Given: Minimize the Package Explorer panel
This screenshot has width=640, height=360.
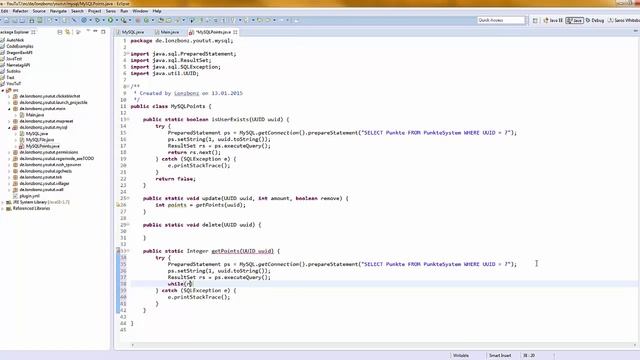Looking at the screenshot, I should point(95,31).
